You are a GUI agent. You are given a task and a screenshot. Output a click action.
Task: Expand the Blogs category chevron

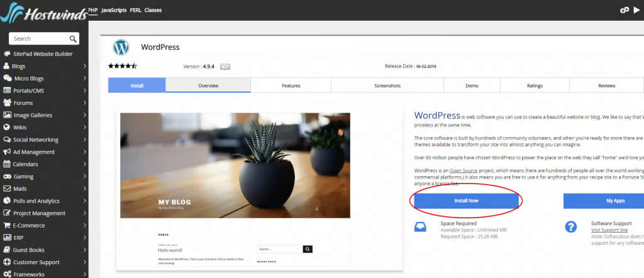click(x=84, y=66)
